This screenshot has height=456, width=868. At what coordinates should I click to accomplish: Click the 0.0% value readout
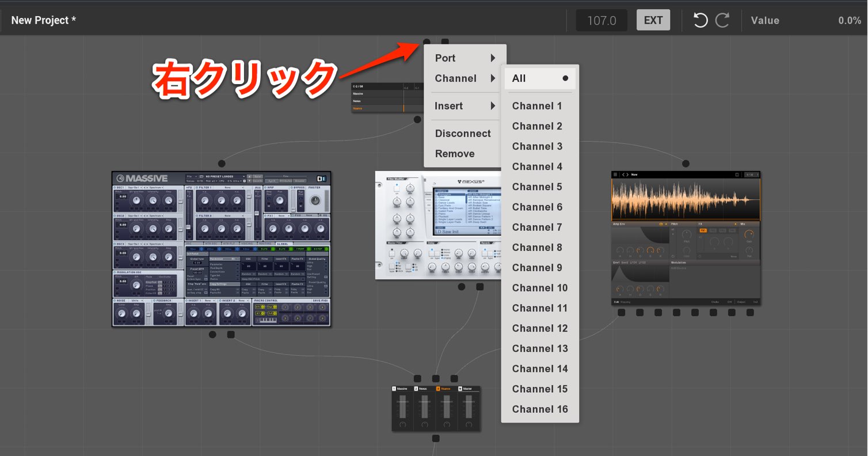point(850,20)
